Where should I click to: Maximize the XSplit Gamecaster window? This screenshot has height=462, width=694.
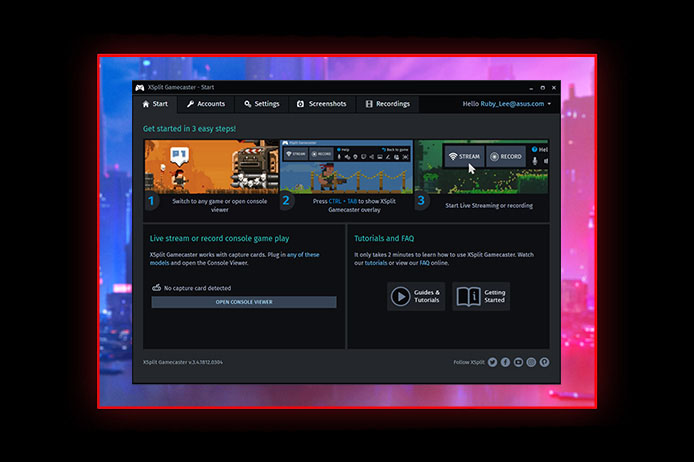[543, 88]
